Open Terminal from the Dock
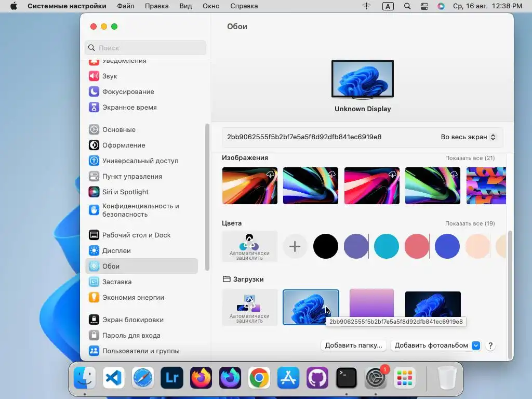The width and height of the screenshot is (532, 399). [347, 378]
